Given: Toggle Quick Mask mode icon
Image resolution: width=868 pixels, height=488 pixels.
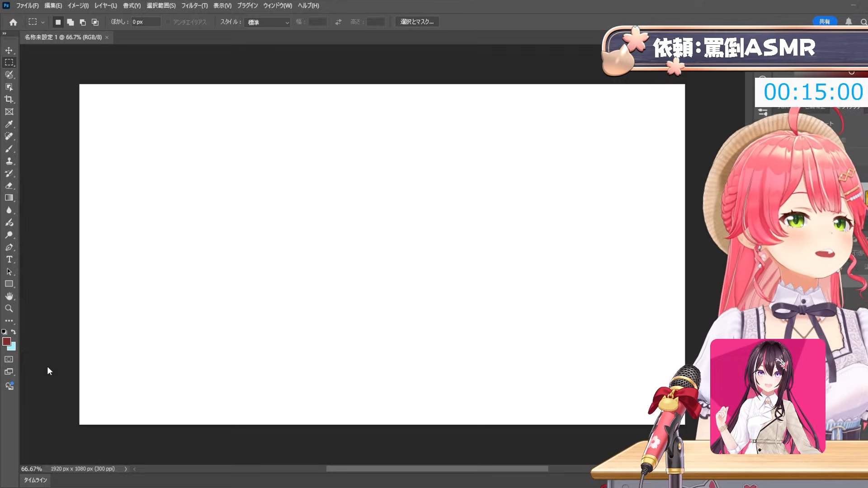Looking at the screenshot, I should 9,359.
